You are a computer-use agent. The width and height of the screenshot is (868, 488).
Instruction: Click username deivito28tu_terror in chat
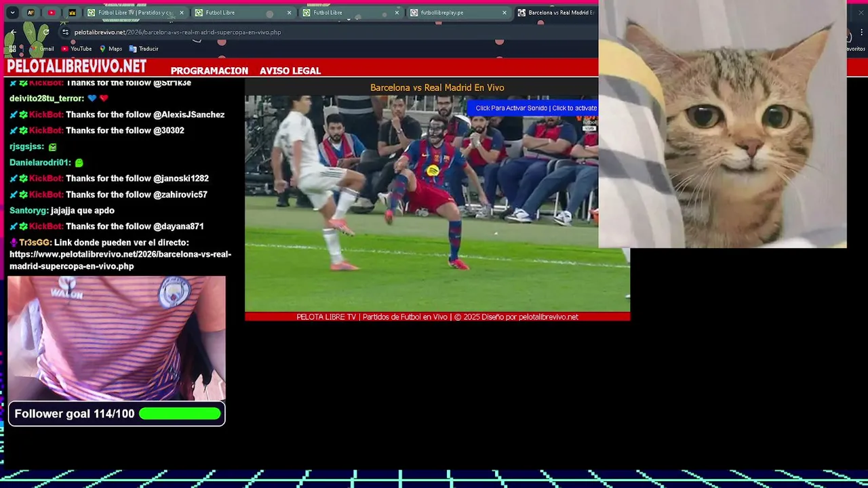click(46, 98)
